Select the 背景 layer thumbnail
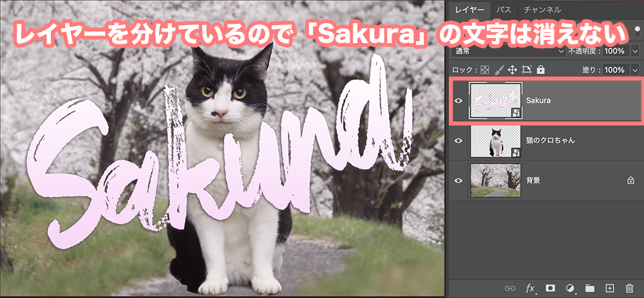This screenshot has height=298, width=644. (x=496, y=180)
